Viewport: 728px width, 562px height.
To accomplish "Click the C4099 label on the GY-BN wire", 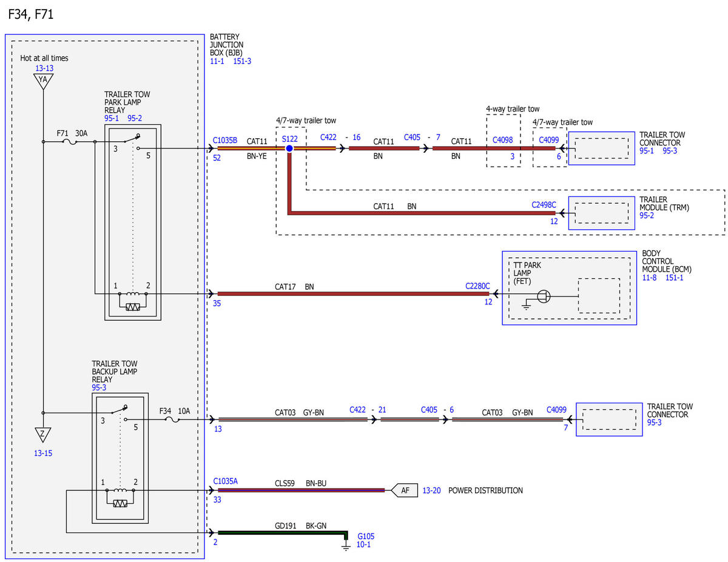I will [556, 410].
